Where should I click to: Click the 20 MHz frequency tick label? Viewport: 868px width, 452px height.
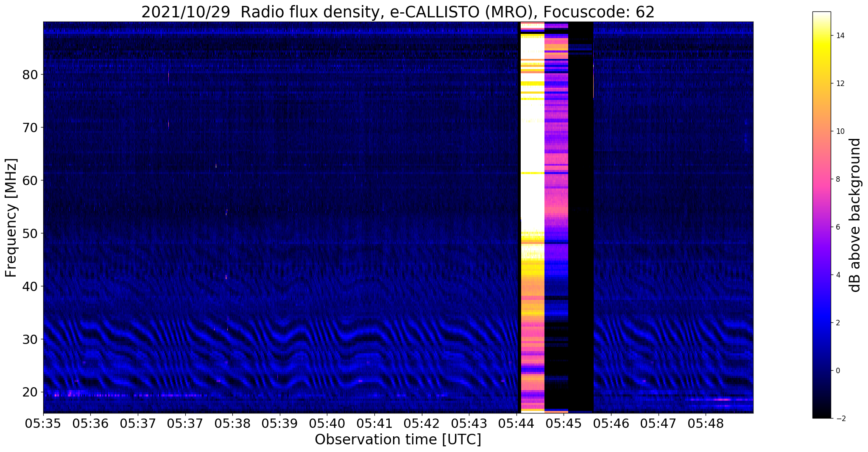[30, 392]
